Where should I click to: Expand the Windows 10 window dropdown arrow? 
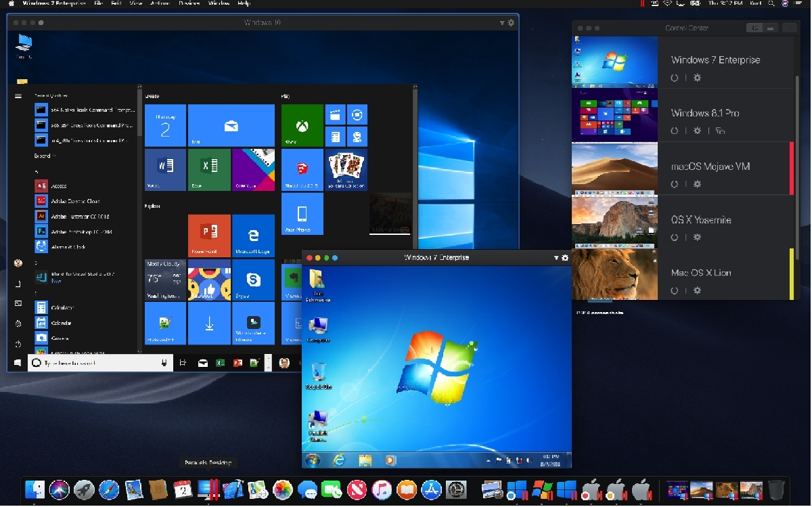(x=502, y=23)
